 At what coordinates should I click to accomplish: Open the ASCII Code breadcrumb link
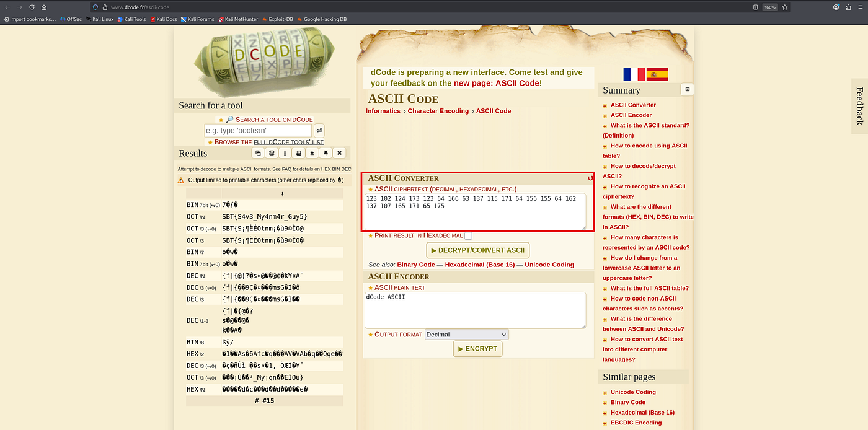pos(494,111)
